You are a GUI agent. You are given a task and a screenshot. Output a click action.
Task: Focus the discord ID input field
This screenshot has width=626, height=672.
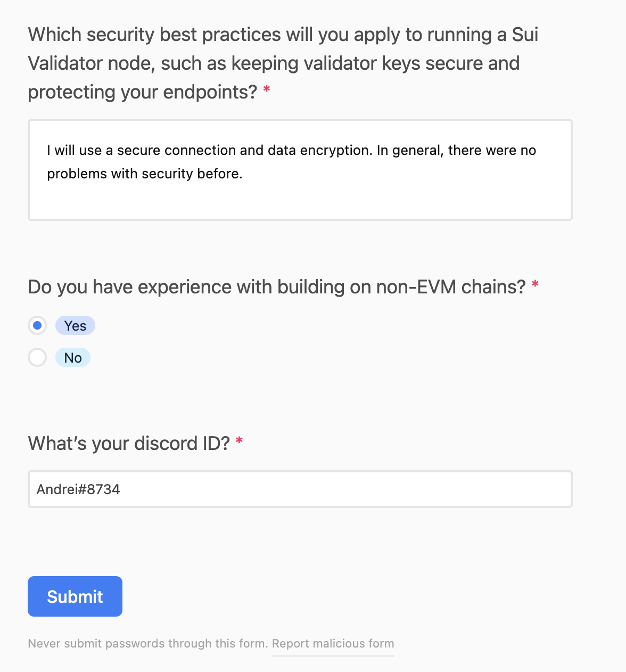300,489
